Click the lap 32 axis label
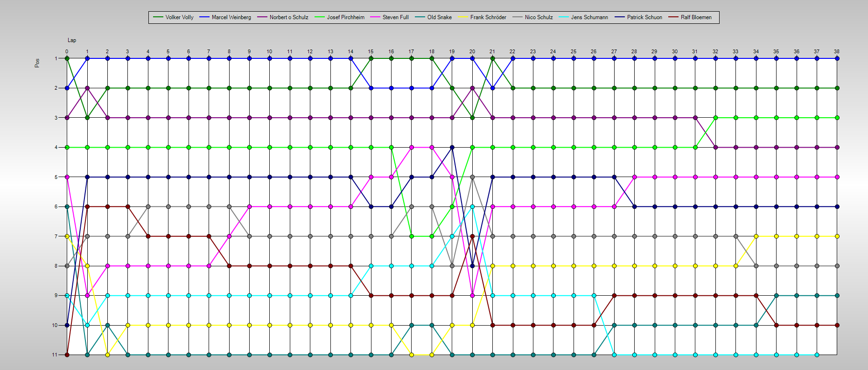The image size is (868, 370). coord(715,51)
